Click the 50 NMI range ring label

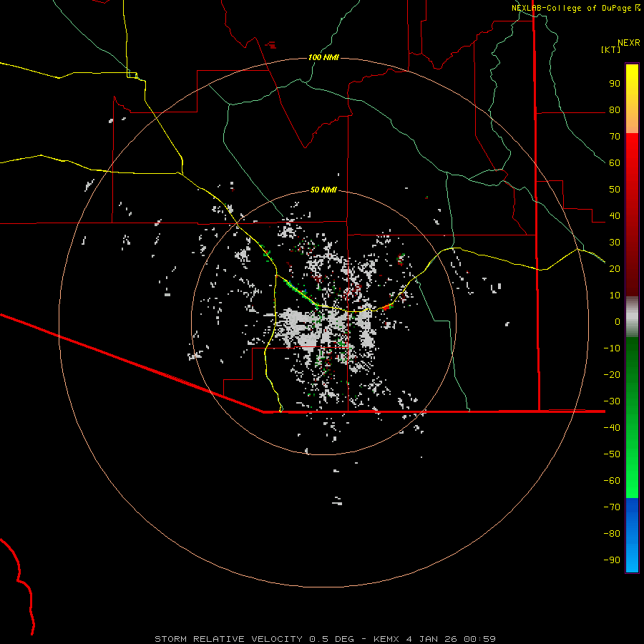[323, 190]
